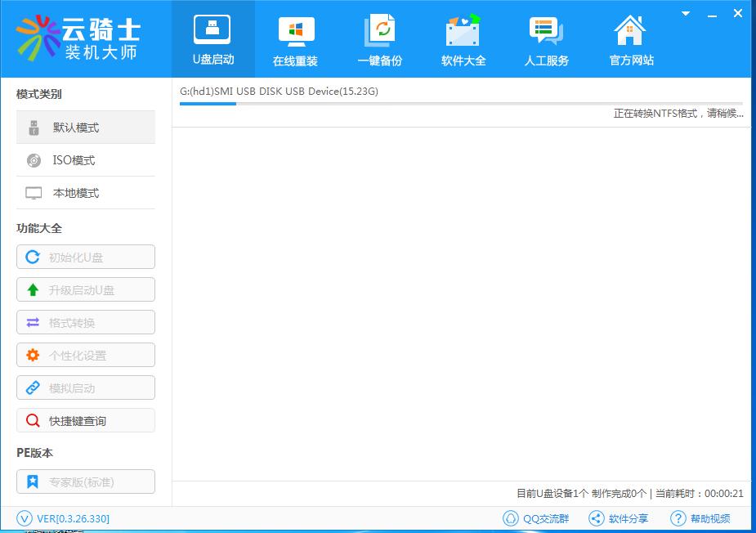Click the 升级启动U盘 button
This screenshot has height=533, width=756.
tap(86, 290)
